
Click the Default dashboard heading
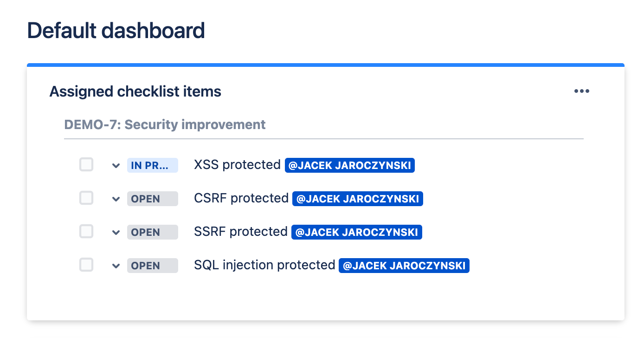click(x=116, y=30)
